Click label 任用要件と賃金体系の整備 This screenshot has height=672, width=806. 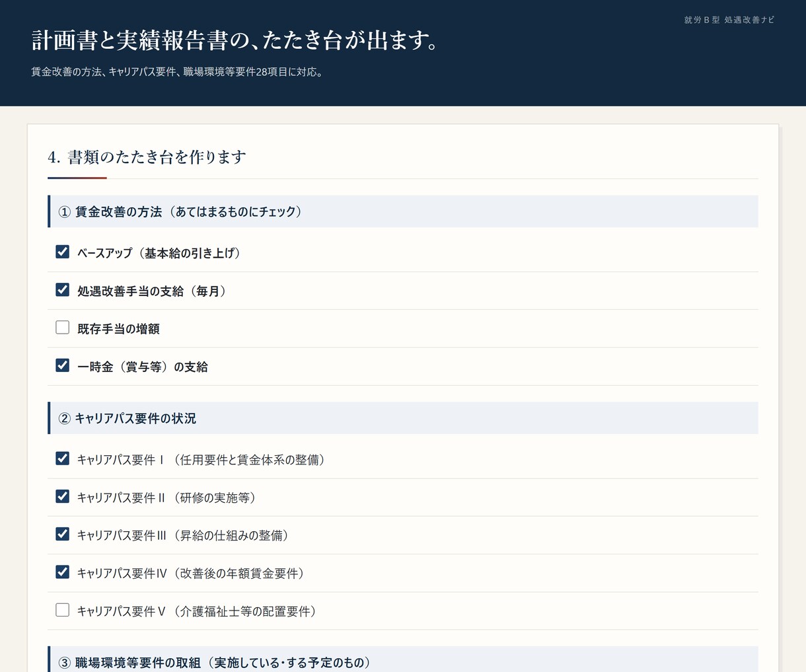249,460
